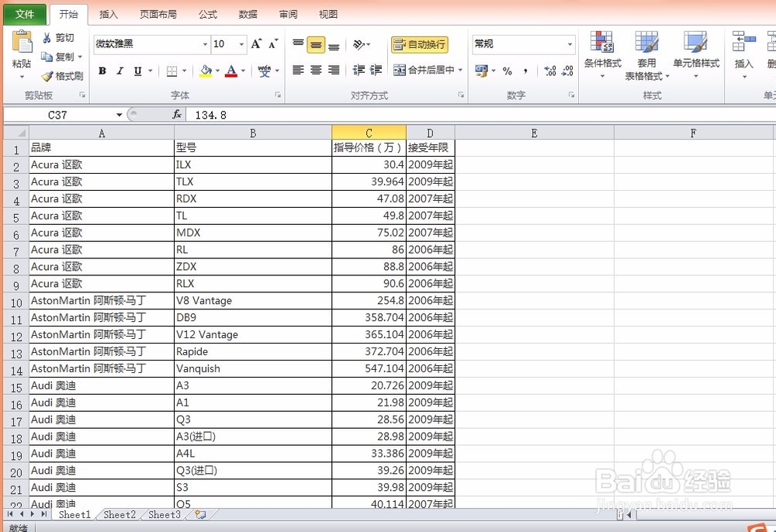Screen dimensions: 776x532
Task: Switch to the 视图 View tab
Action: 328,15
